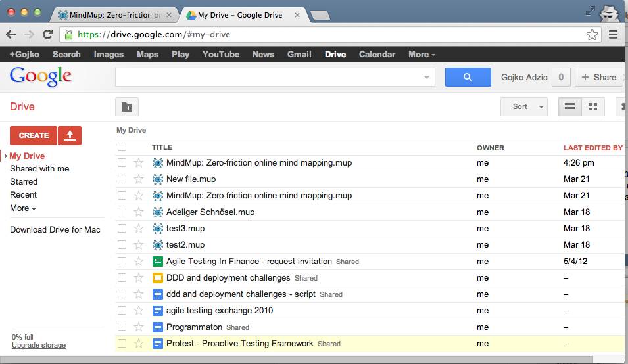Viewport: 628px width, 364px height.
Task: Switch to grid view layout
Action: 592,107
